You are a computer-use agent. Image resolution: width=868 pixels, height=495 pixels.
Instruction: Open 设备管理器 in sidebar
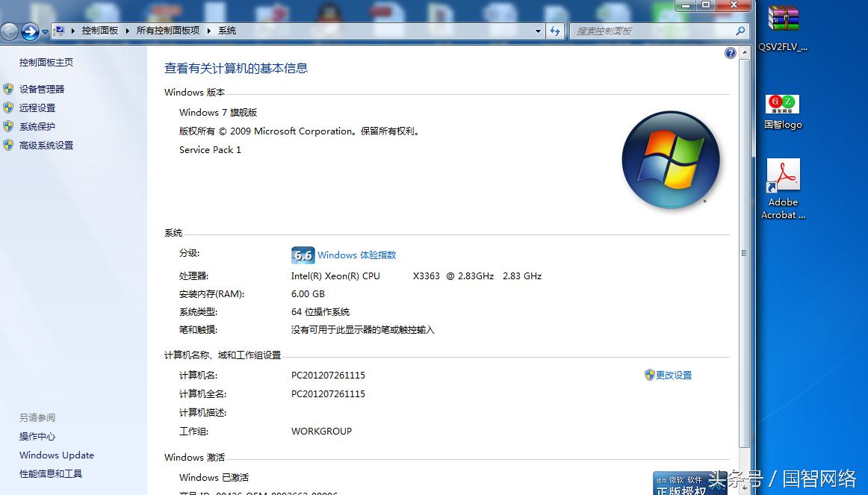[42, 89]
